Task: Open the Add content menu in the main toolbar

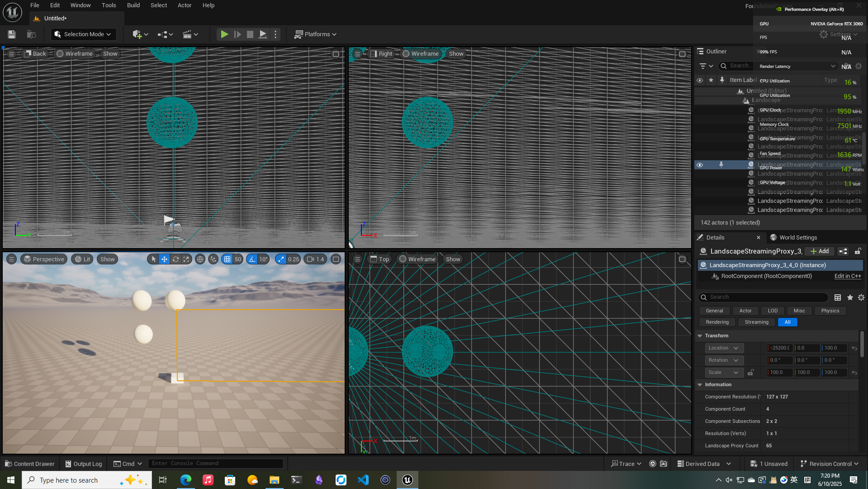Action: pyautogui.click(x=140, y=34)
